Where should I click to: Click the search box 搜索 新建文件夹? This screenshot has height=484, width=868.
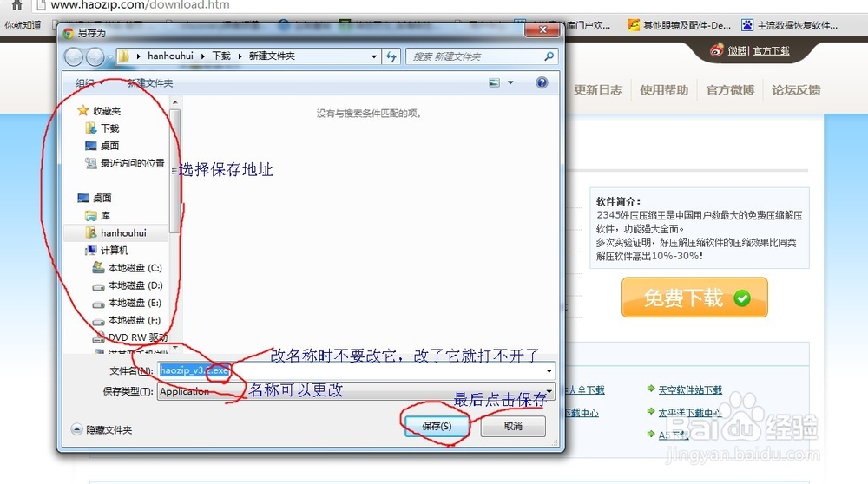(x=482, y=56)
